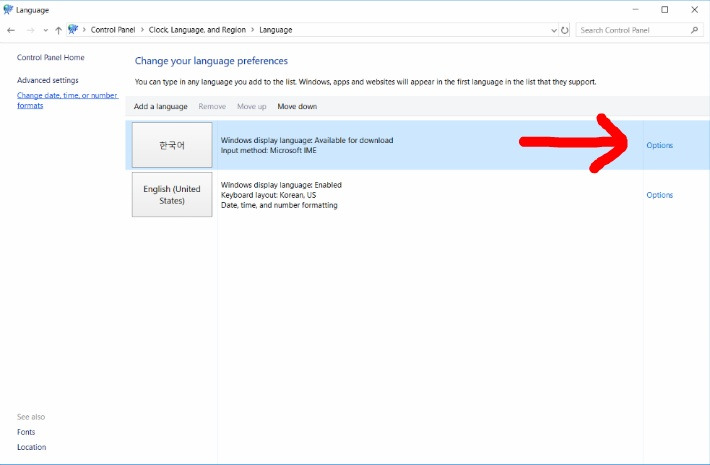
Task: Click Add a language
Action: coord(160,106)
